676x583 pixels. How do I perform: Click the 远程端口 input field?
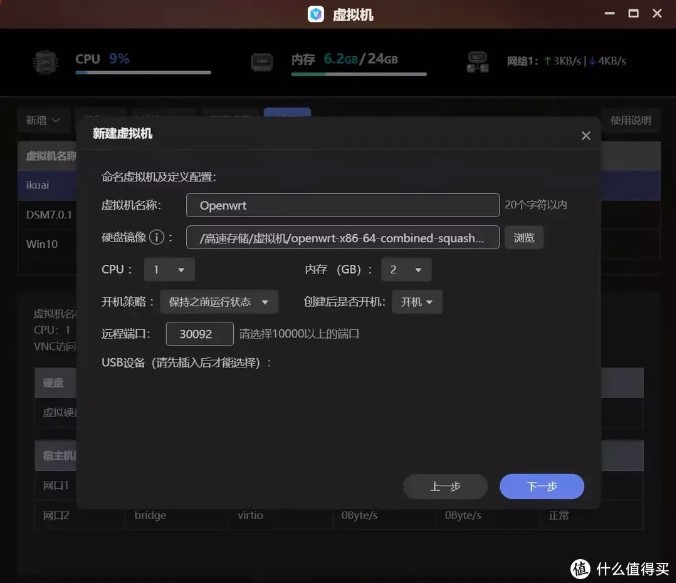pos(200,334)
